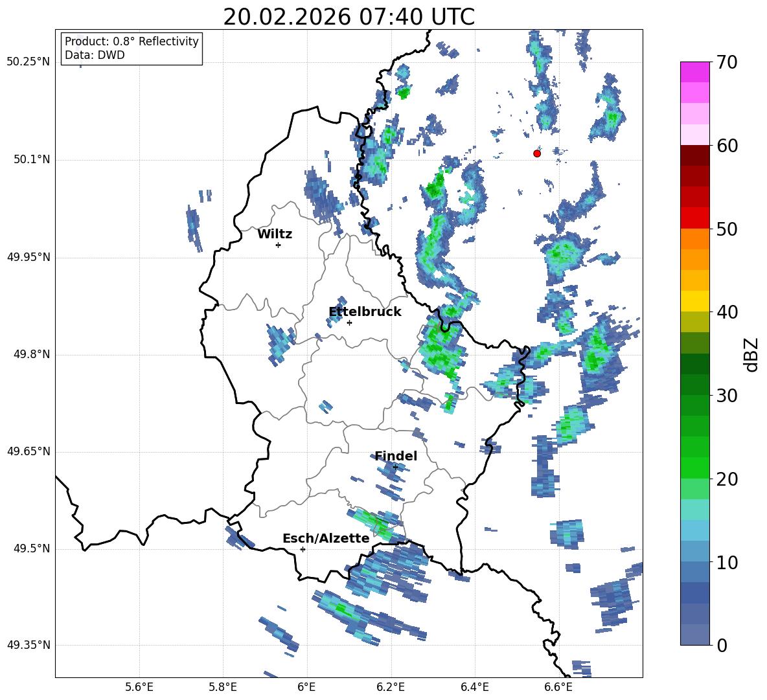Click the light blue colorbar swatch above 10
The image size is (767, 700).
pyautogui.click(x=694, y=530)
